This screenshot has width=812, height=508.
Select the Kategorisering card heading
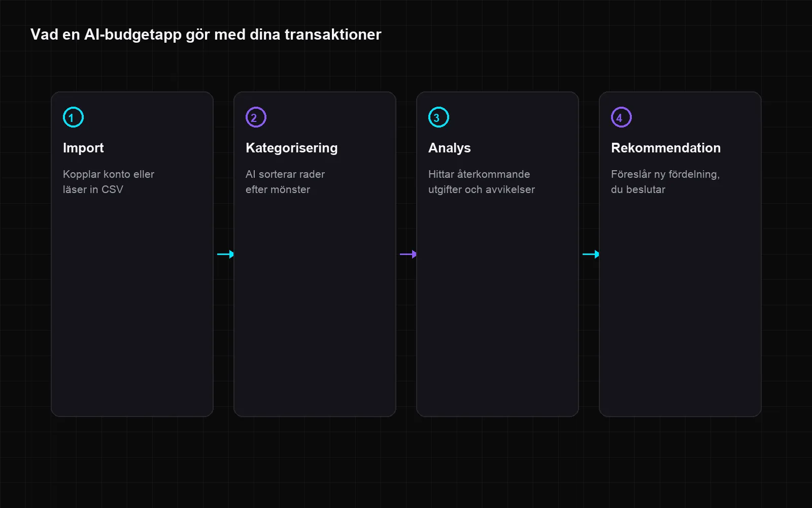pos(292,148)
